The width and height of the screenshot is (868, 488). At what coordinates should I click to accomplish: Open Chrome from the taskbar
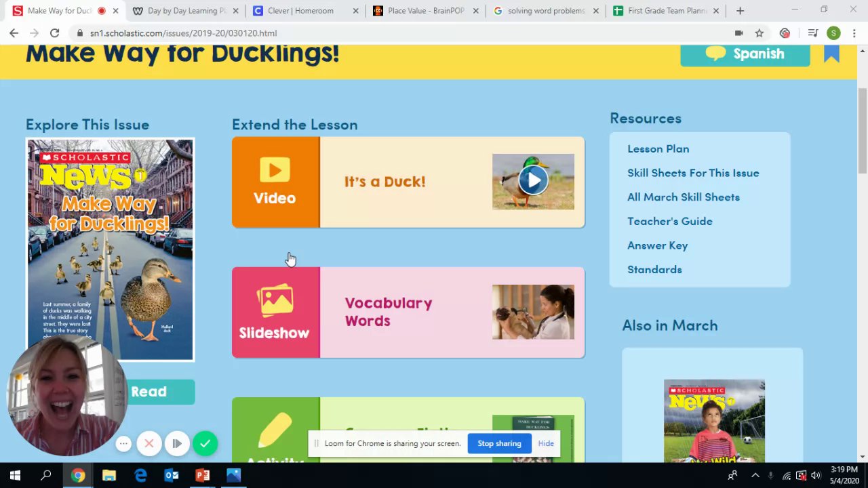(x=78, y=476)
